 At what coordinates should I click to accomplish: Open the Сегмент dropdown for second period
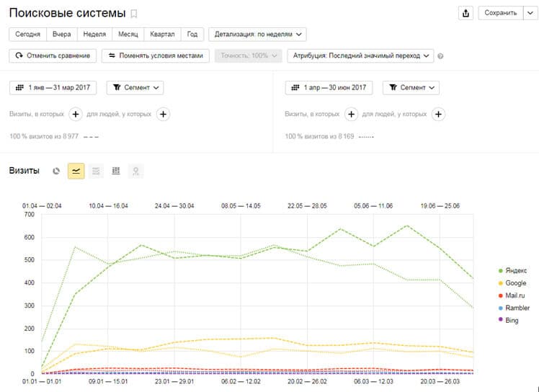[x=411, y=88]
